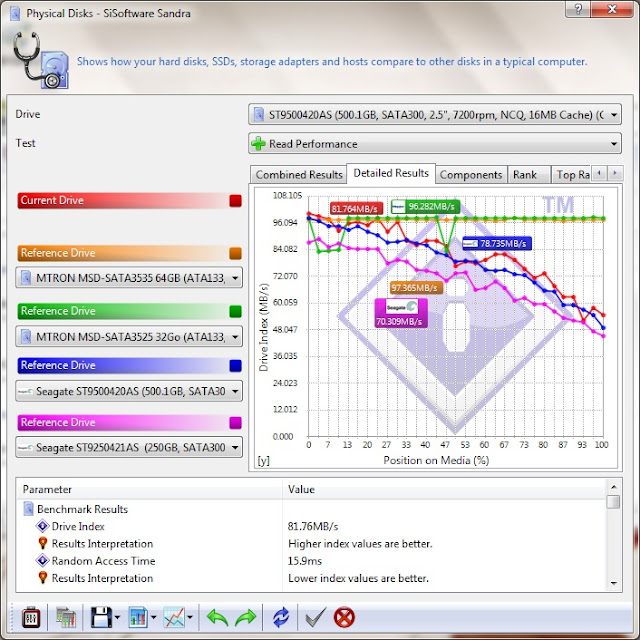Select the Drive Index row
Viewport: 640px width, 640px height.
[312, 526]
